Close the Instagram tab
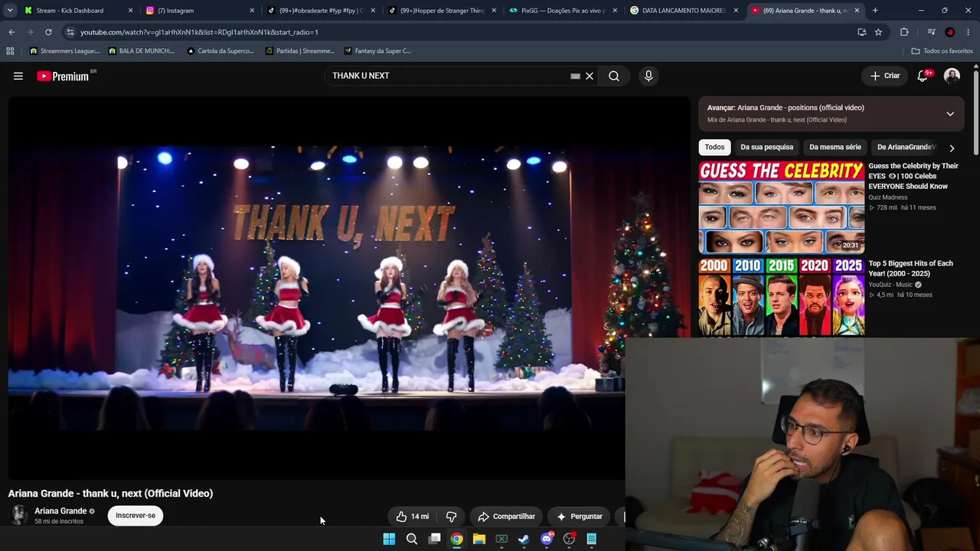This screenshot has height=551, width=980. 252,11
